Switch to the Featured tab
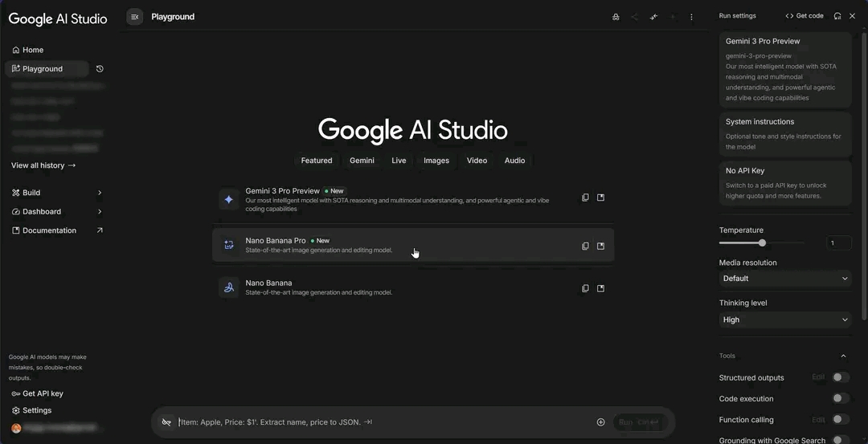 point(317,161)
